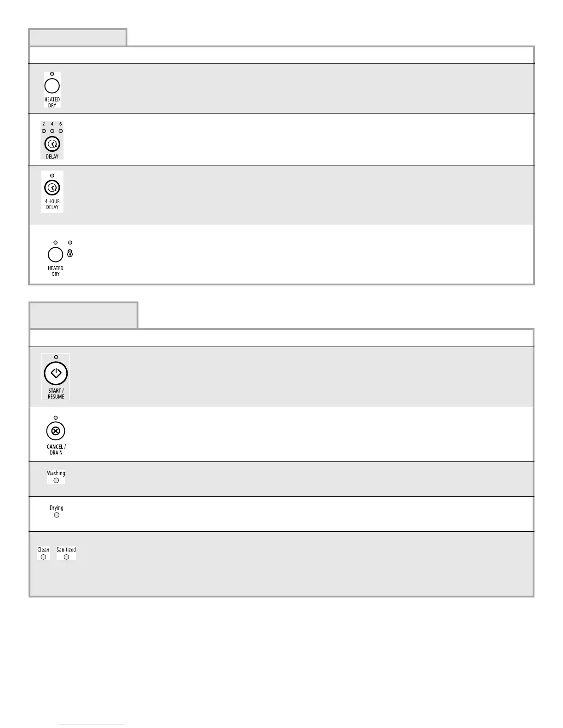
Task: Click the 2-hour delay indicator light
Action: (x=44, y=131)
